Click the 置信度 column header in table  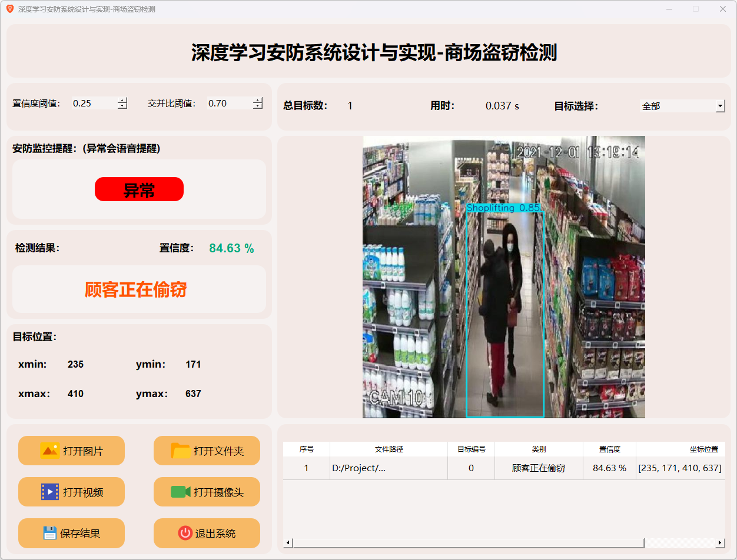point(609,449)
